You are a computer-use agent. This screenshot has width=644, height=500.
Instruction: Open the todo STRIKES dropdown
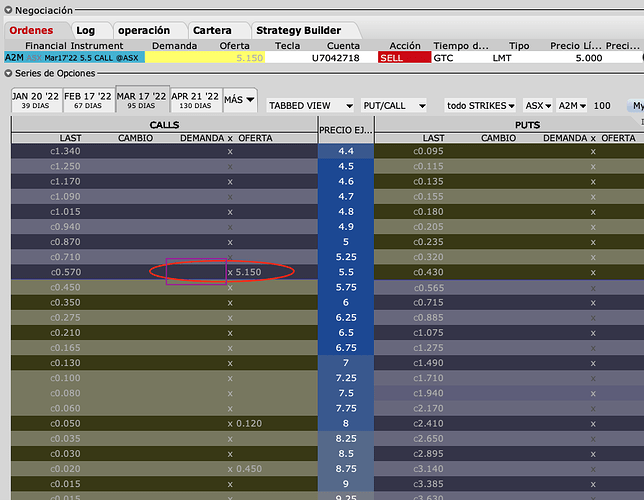click(480, 106)
